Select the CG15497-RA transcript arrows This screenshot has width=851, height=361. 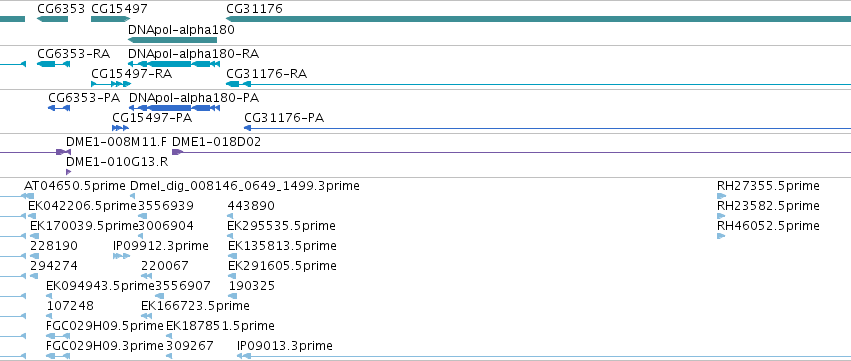click(x=111, y=84)
